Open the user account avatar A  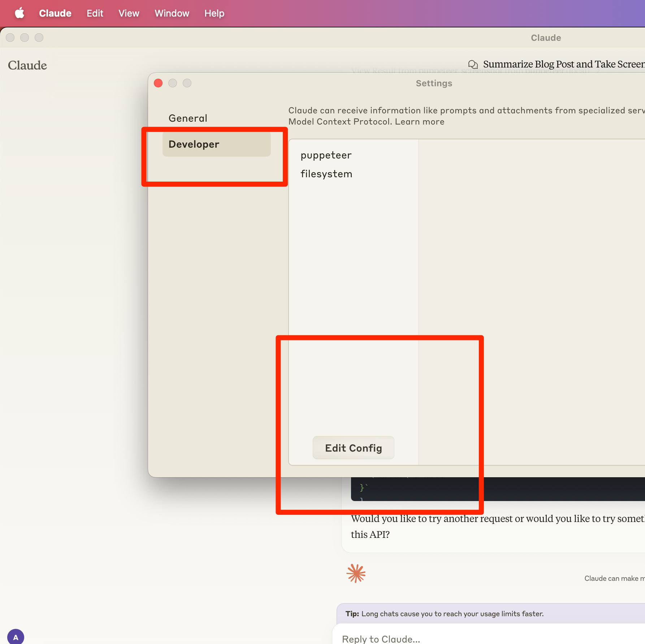16,637
